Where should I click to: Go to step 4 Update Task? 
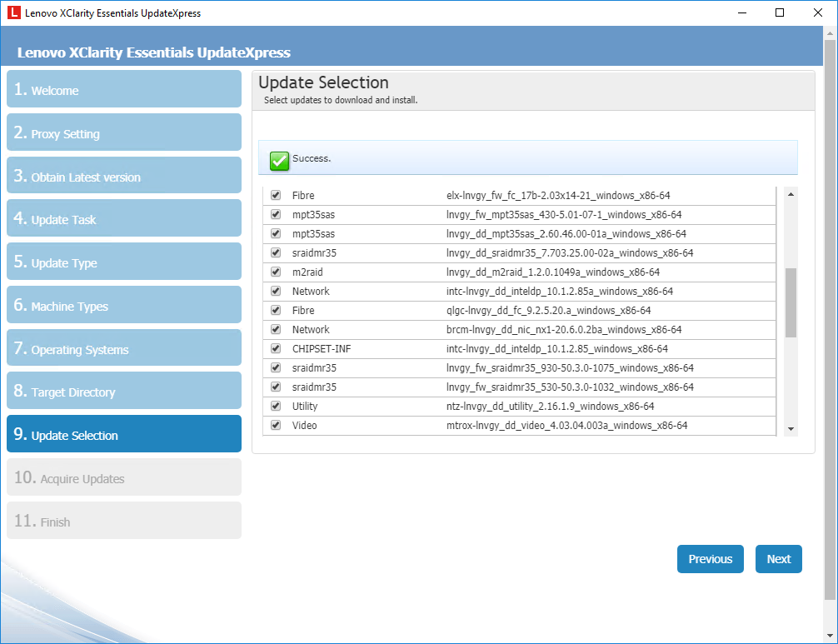[x=124, y=218]
